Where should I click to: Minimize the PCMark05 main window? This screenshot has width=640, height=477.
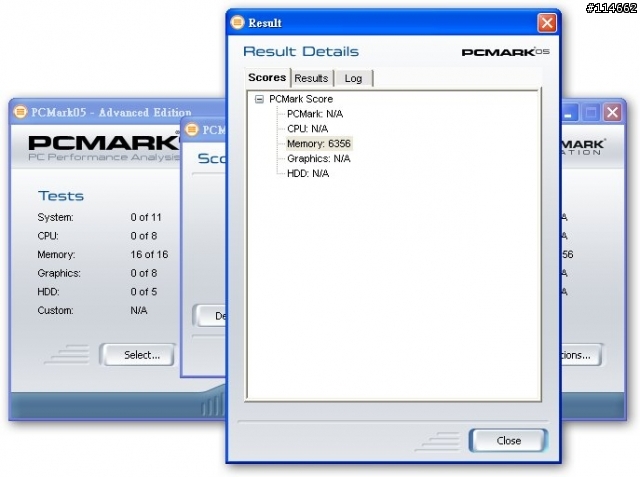tap(570, 112)
